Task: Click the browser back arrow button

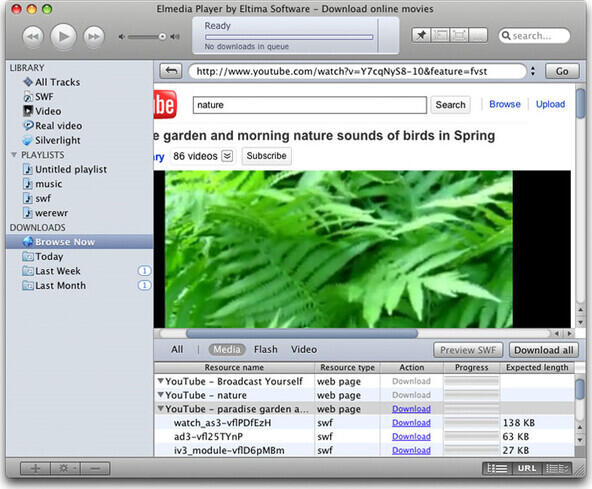Action: [171, 71]
